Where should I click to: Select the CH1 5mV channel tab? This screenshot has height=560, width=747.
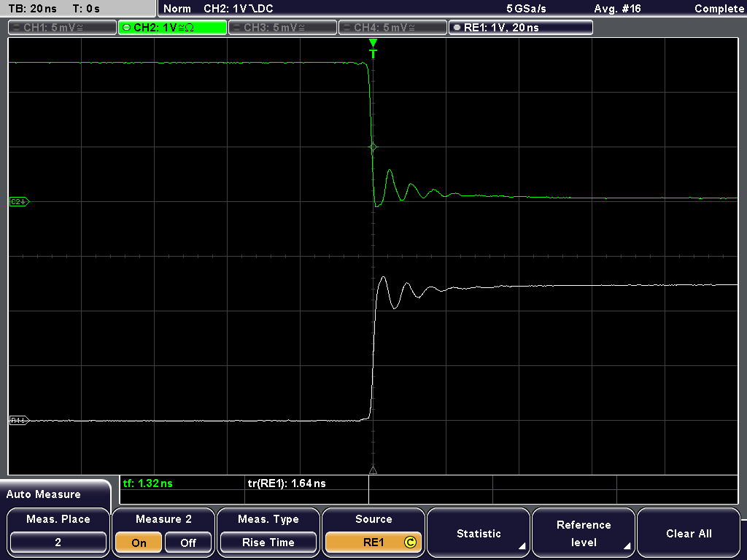point(63,28)
